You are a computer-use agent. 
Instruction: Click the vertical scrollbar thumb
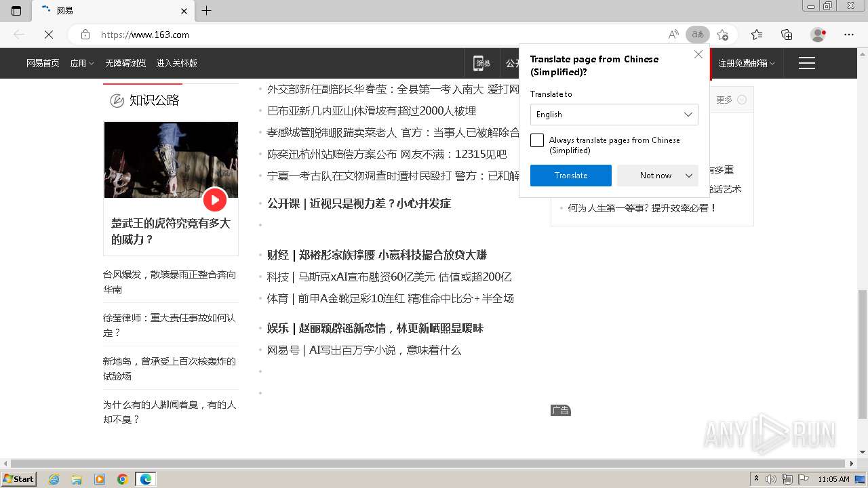(x=862, y=354)
